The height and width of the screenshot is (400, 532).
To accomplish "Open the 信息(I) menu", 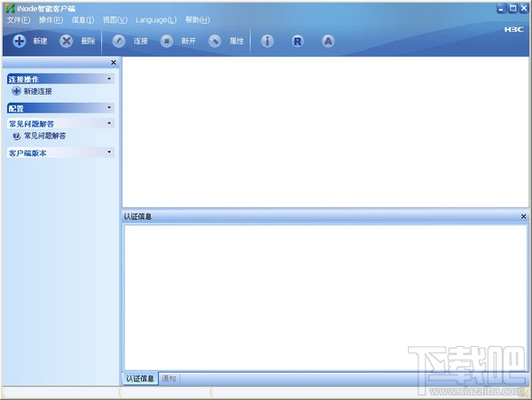I will pos(82,20).
